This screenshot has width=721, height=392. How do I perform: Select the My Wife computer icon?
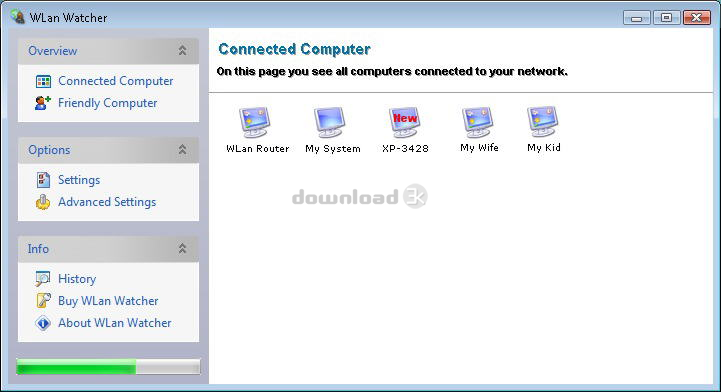point(478,122)
